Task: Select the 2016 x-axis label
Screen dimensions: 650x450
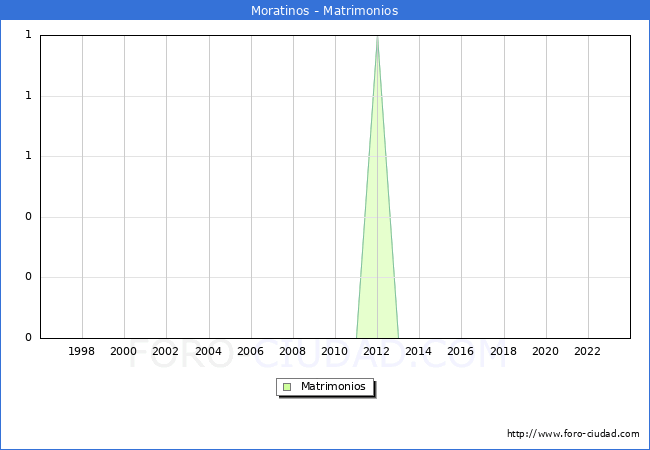Action: [x=461, y=352]
